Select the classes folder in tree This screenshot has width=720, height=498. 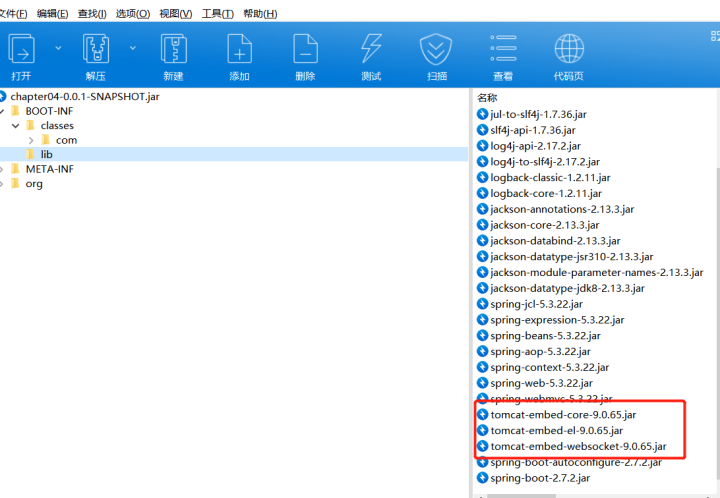click(56, 125)
